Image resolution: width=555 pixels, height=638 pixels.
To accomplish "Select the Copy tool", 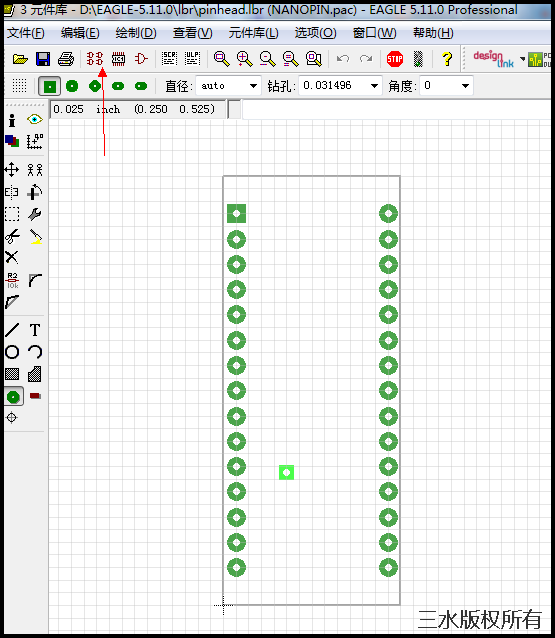I will pos(35,170).
